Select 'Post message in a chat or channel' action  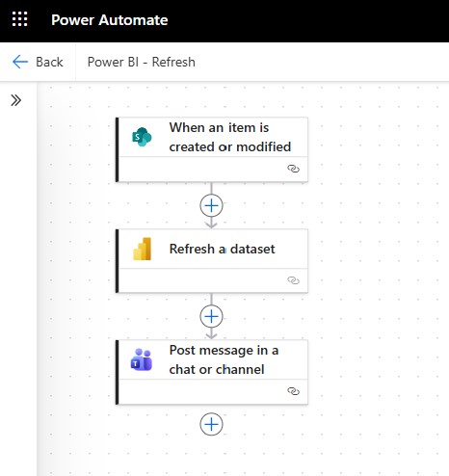[212, 372]
